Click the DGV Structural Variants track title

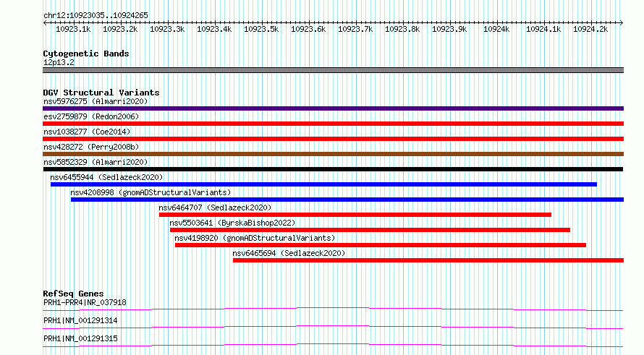point(101,93)
